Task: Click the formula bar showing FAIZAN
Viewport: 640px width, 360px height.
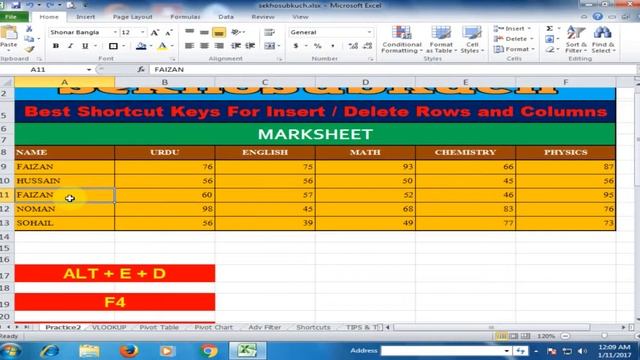Action: (x=392, y=70)
